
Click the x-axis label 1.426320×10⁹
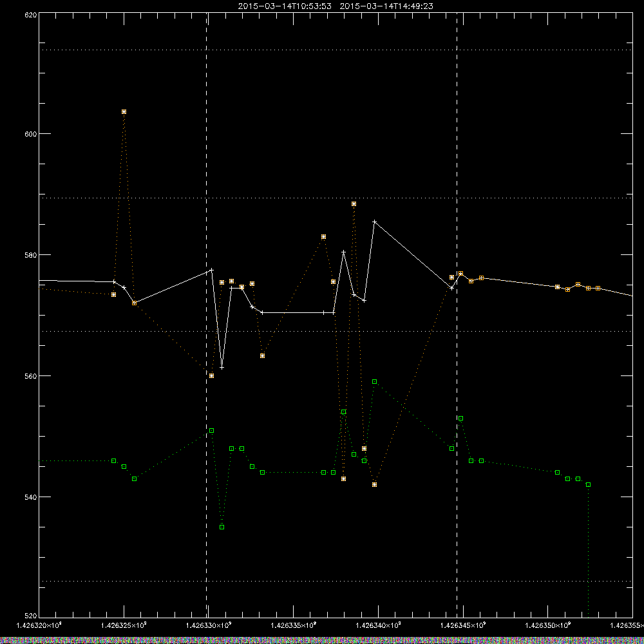(x=39, y=625)
